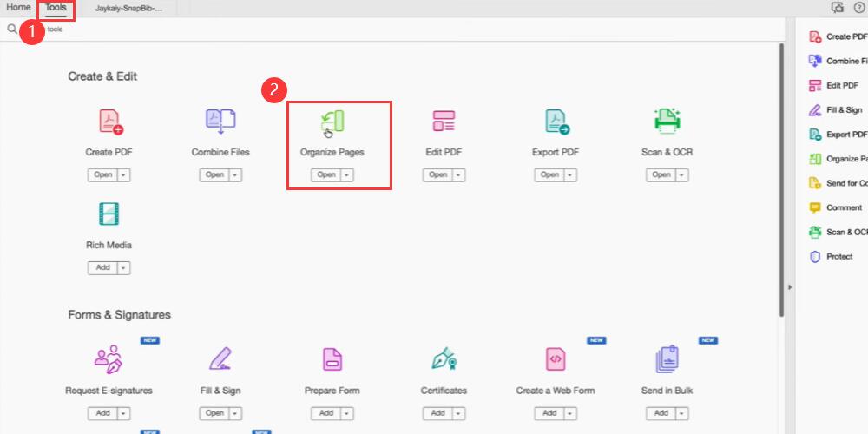
Task: Click the Scan & OCR printer icon
Action: (667, 122)
